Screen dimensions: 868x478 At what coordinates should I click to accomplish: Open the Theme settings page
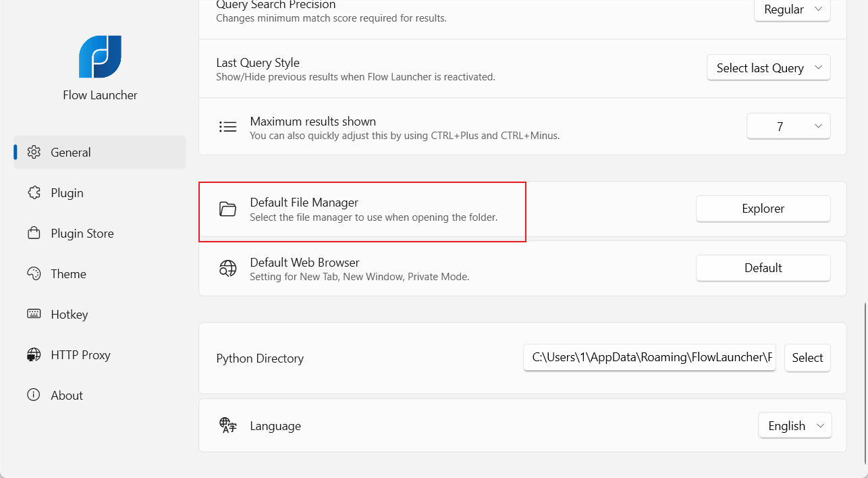click(68, 273)
